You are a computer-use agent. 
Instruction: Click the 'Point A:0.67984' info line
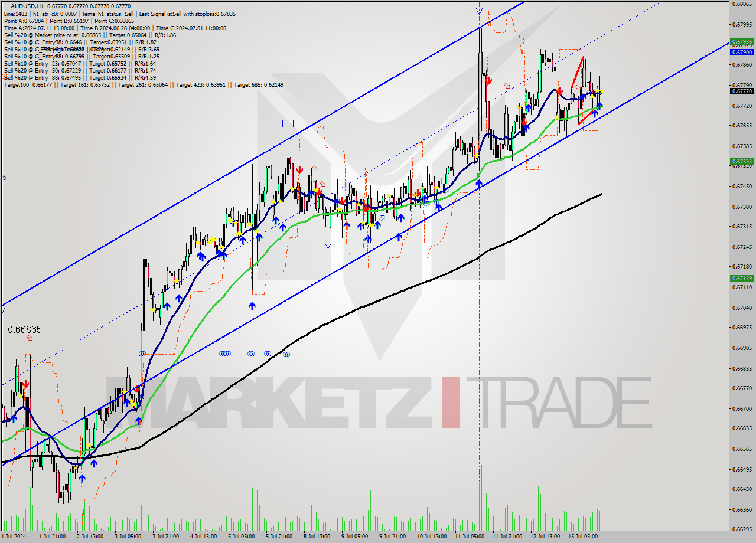(69, 21)
